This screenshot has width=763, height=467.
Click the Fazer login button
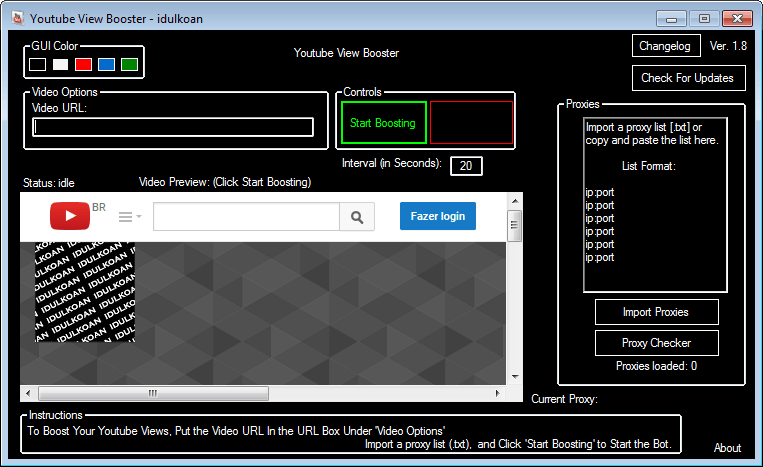coord(438,216)
